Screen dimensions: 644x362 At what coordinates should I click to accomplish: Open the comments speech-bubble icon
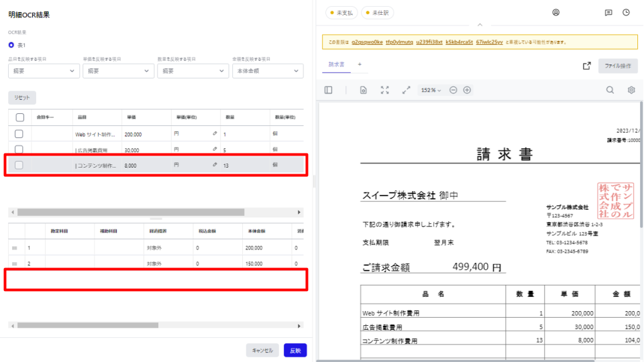(608, 13)
